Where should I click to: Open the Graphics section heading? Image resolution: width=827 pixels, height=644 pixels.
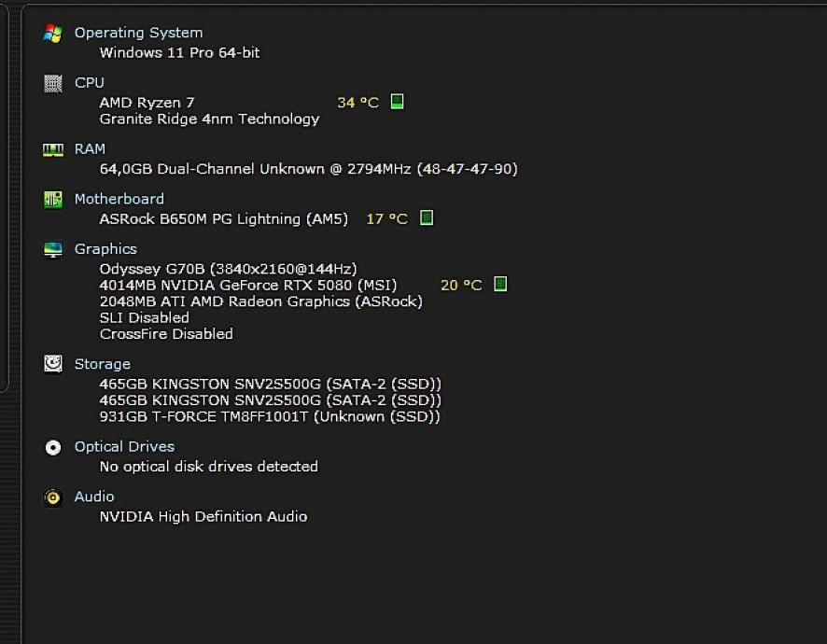coord(105,249)
